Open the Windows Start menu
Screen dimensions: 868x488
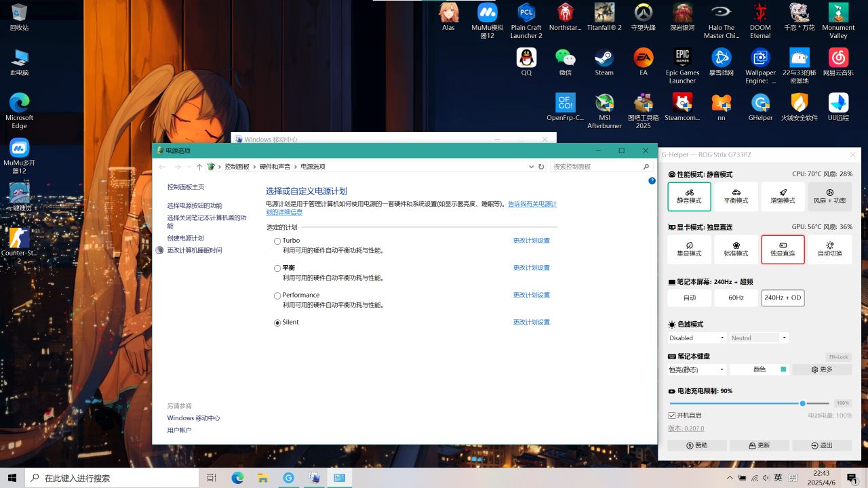[x=12, y=478]
